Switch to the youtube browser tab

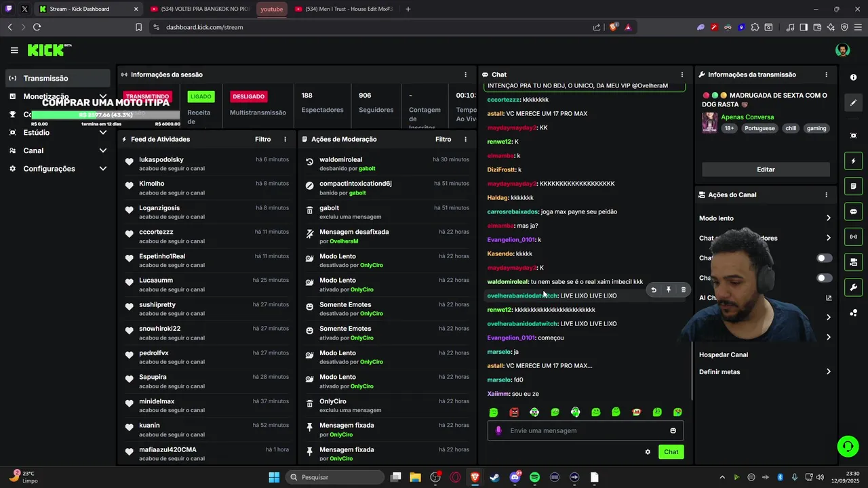[273, 9]
